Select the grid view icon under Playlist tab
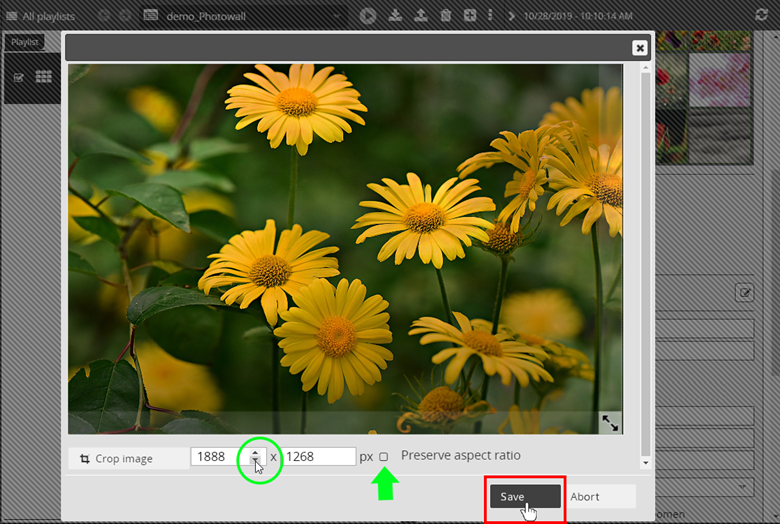This screenshot has width=780, height=524. [x=44, y=77]
